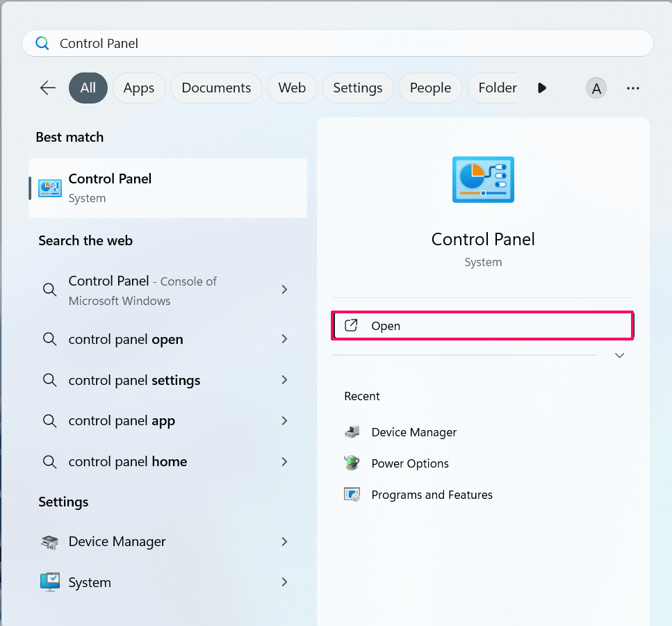672x626 pixels.
Task: Click Control Panel title in preview pane
Action: click(x=483, y=239)
